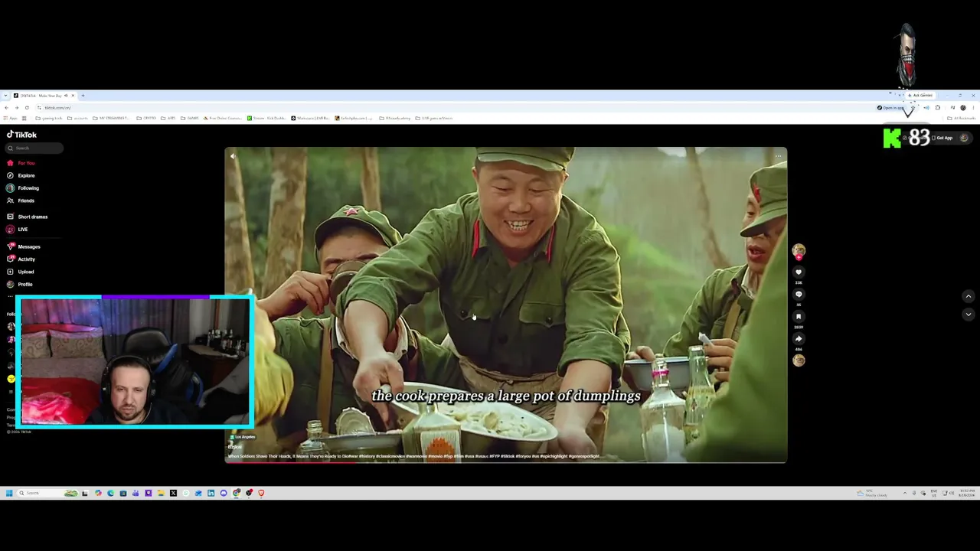980x551 pixels.
Task: Open the Chrome extensions menu
Action: (x=938, y=108)
